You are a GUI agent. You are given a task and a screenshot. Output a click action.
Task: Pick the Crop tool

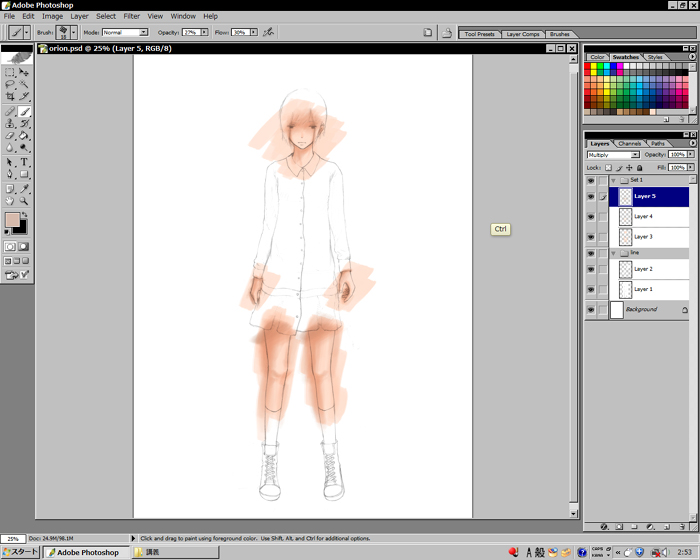tap(10, 98)
